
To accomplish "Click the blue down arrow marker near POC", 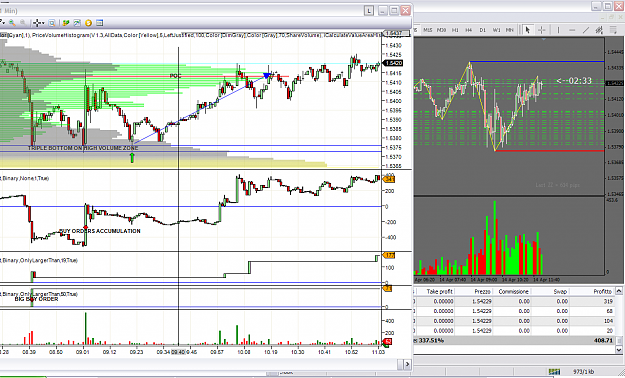I will click(x=267, y=75).
